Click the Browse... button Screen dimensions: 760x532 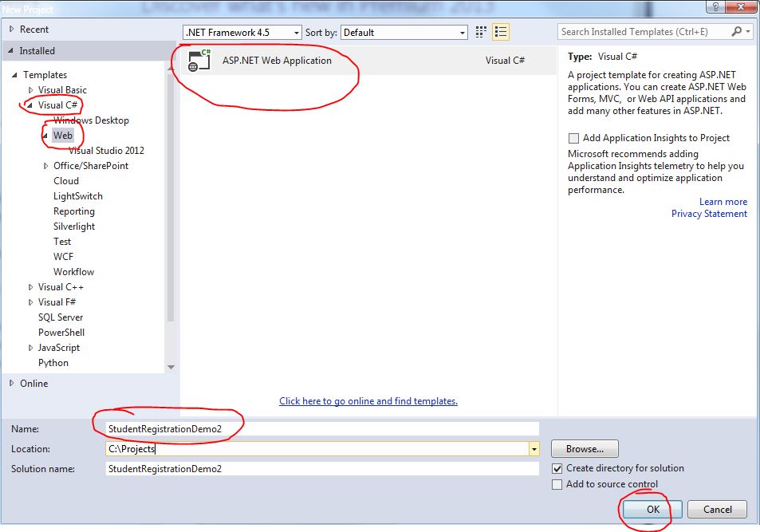[x=585, y=449]
